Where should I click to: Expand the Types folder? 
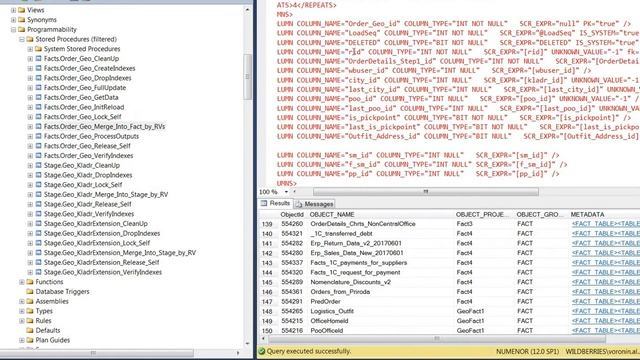22,311
